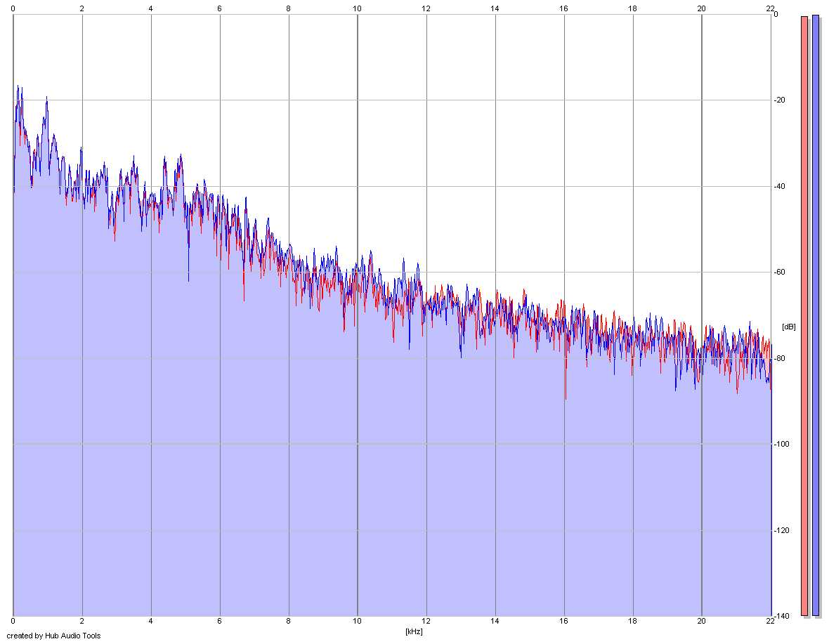Viewport: 829px width, 644px height.
Task: Click the 20 kHz label on top axis
Action: (x=701, y=8)
